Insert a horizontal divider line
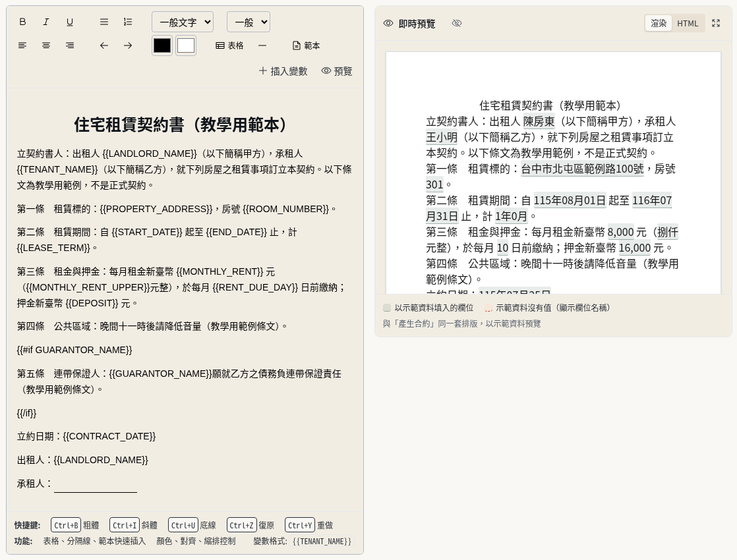 point(262,45)
